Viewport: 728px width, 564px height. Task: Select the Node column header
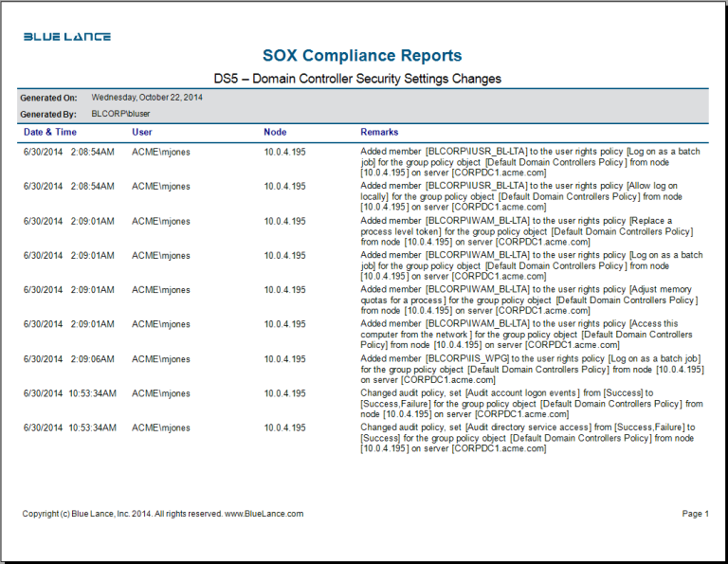click(x=275, y=132)
